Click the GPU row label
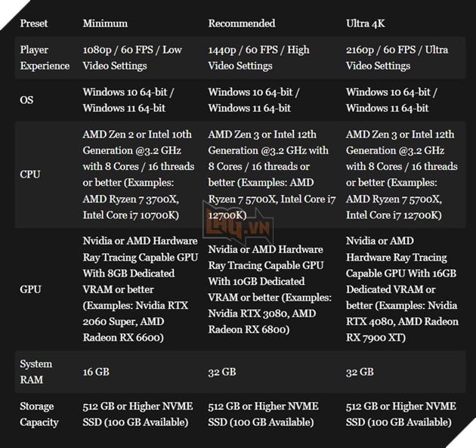The height and width of the screenshot is (448, 476). coord(30,289)
